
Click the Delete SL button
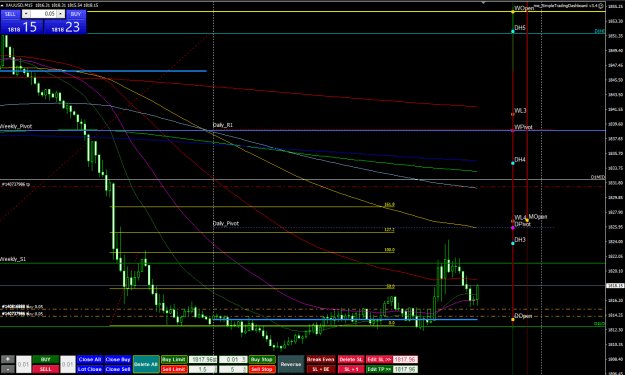click(351, 359)
